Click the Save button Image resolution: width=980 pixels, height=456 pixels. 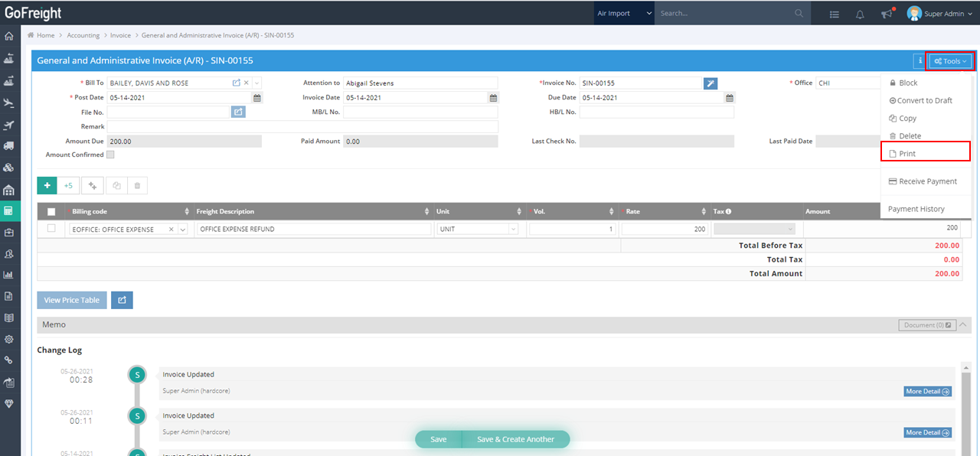438,439
